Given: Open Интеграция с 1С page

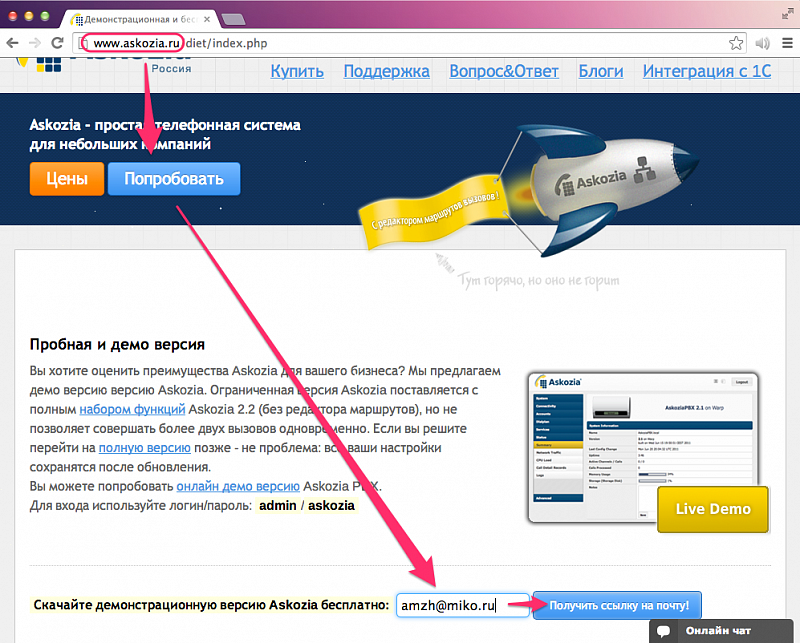Looking at the screenshot, I should pos(707,71).
